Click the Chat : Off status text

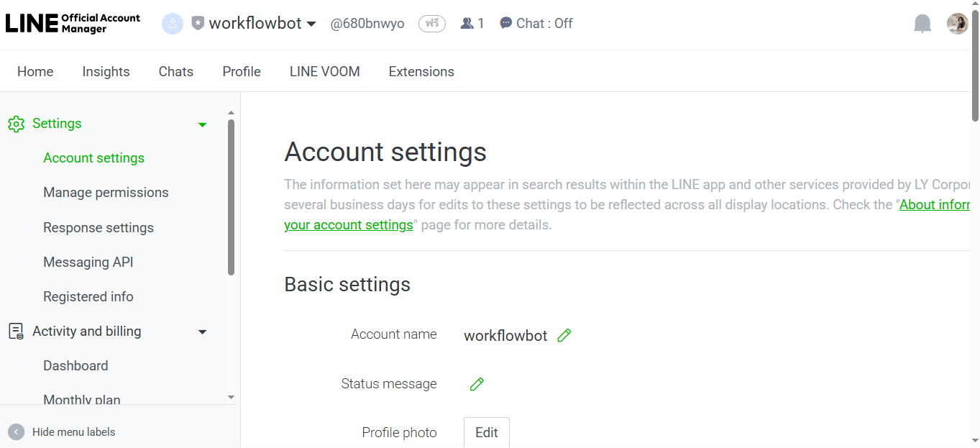click(x=544, y=24)
